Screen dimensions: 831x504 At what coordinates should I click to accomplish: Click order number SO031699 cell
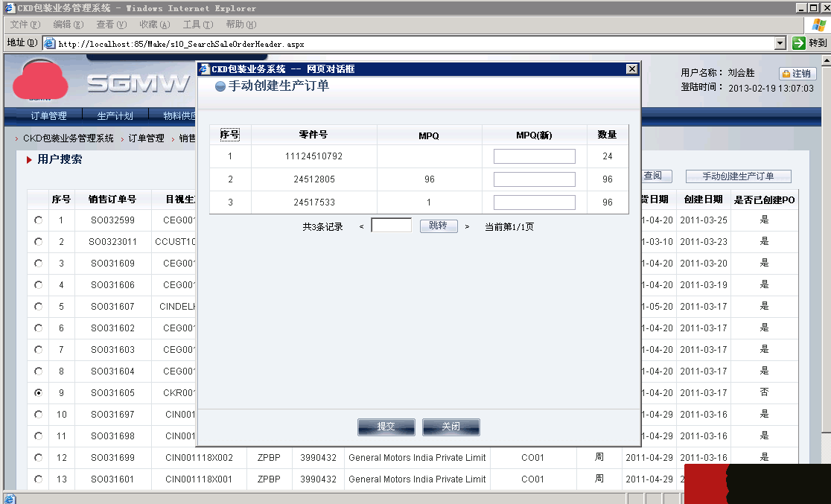(x=112, y=457)
